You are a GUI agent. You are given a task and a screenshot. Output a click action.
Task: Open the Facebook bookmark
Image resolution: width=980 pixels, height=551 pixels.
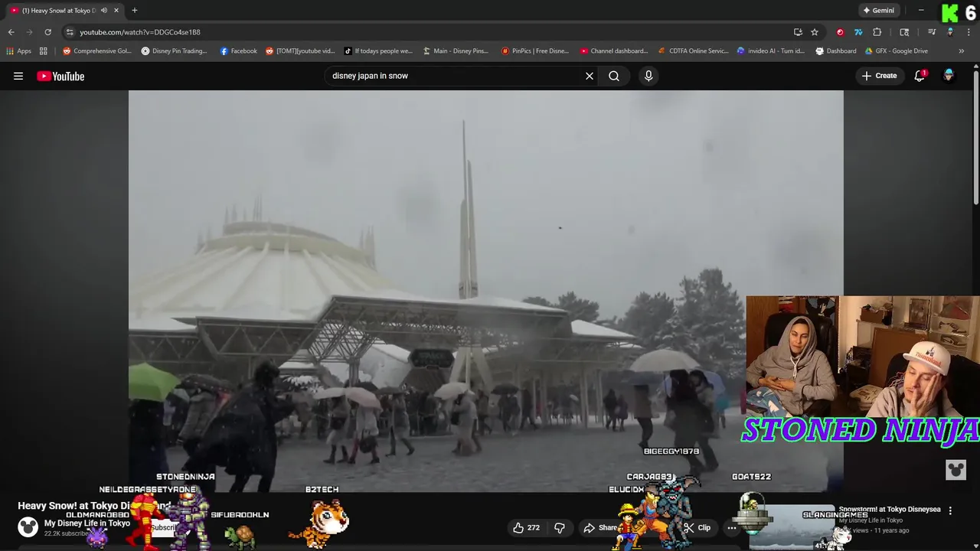click(238, 51)
